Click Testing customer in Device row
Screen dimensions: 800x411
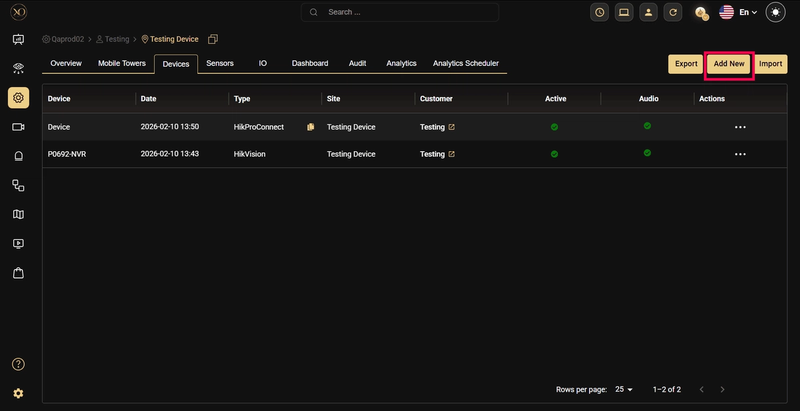click(x=432, y=127)
